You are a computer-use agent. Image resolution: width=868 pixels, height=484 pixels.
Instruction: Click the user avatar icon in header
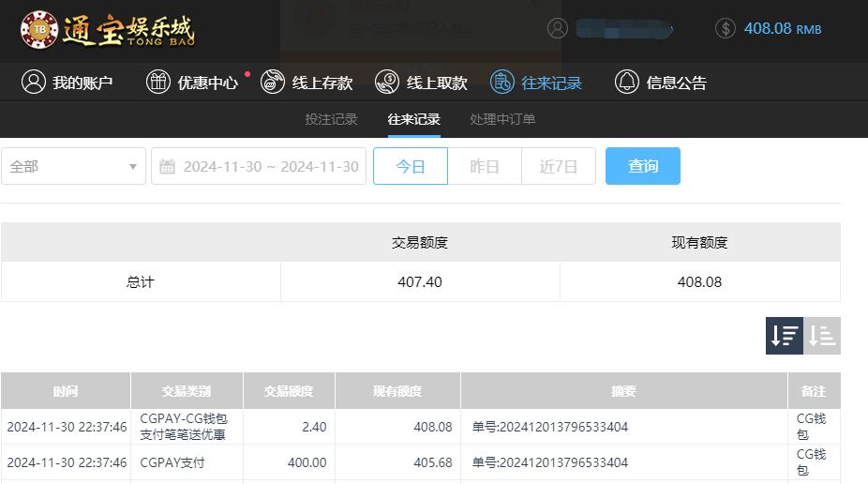[x=558, y=28]
